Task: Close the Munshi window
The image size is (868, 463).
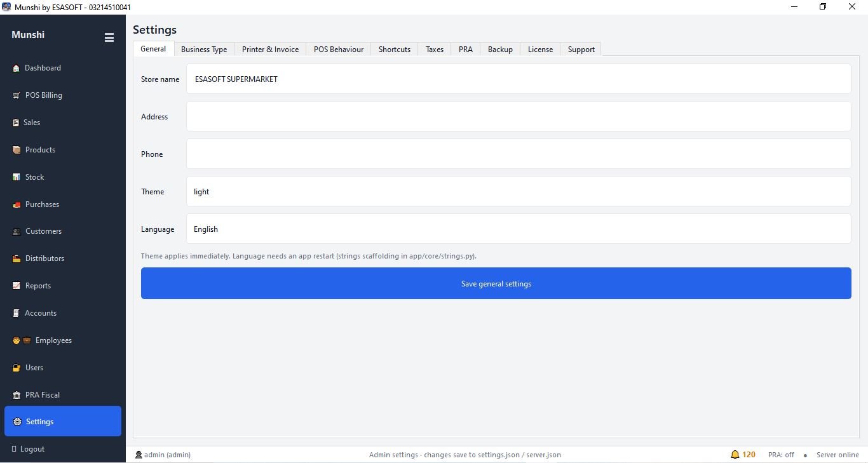Action: point(852,7)
